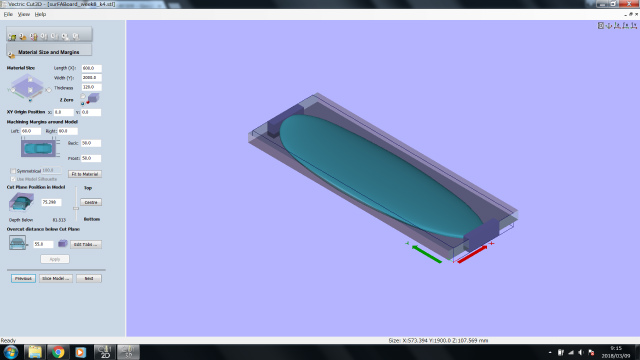Click the tab block icon beside Edit Tabs
The height and width of the screenshot is (360, 640).
(x=62, y=244)
